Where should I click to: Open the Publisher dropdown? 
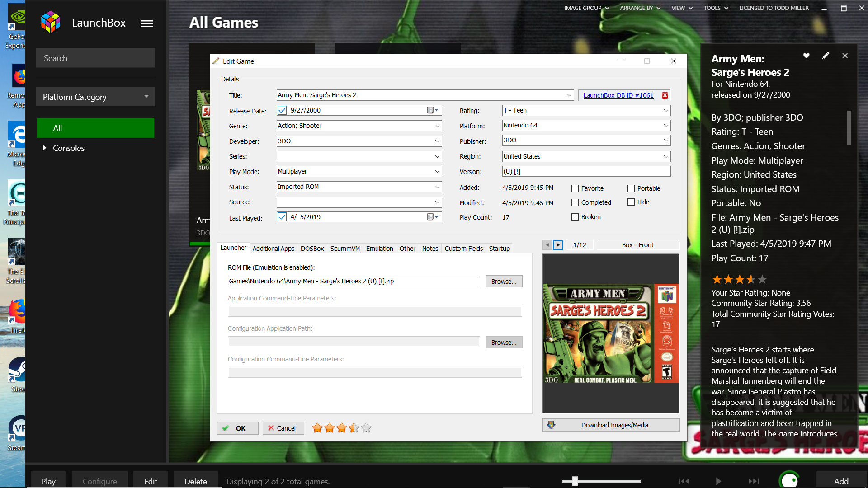click(666, 140)
